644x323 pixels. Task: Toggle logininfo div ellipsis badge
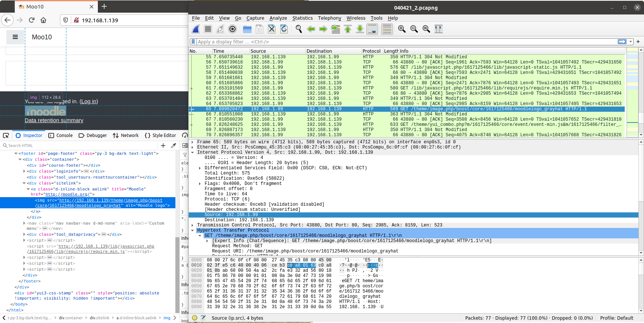(x=86, y=171)
